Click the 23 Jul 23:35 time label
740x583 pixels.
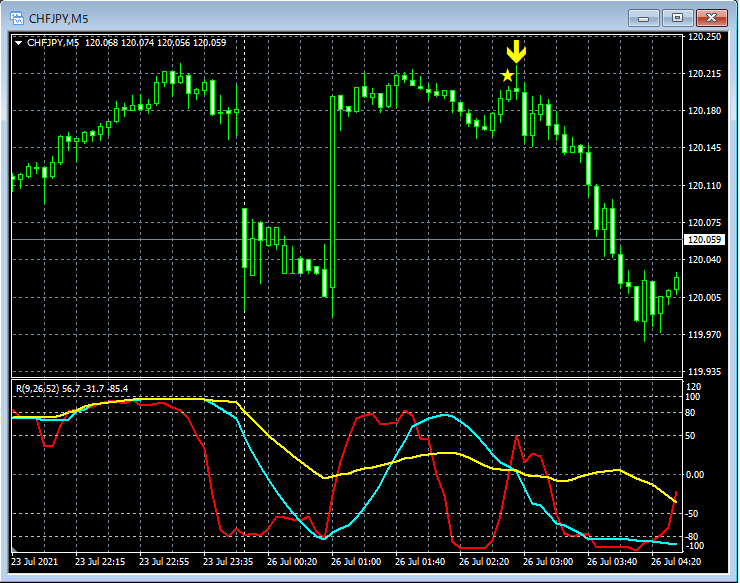tap(228, 562)
